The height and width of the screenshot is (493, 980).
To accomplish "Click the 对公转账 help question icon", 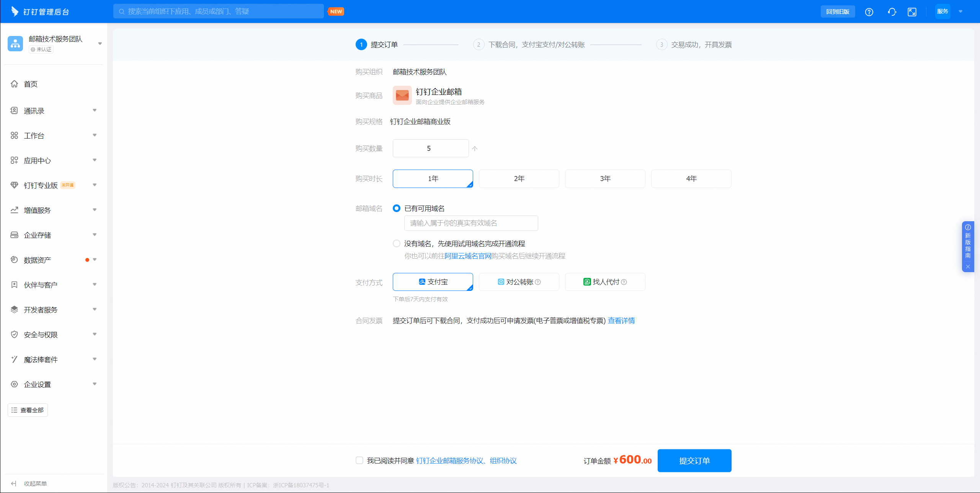I will (538, 282).
